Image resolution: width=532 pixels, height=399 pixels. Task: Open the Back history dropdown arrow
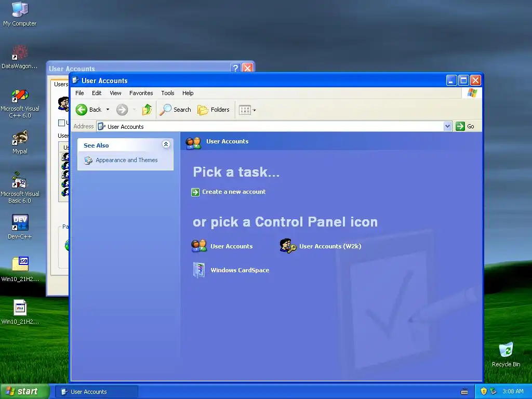point(108,110)
